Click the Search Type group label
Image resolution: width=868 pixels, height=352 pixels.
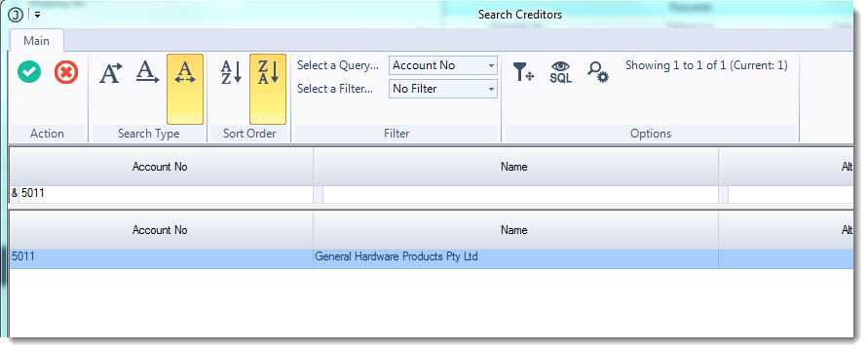148,134
